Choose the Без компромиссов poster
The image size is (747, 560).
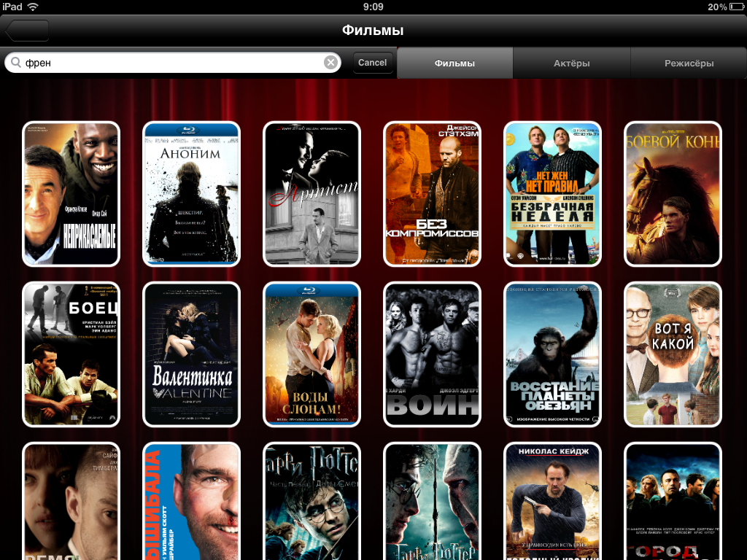(432, 194)
